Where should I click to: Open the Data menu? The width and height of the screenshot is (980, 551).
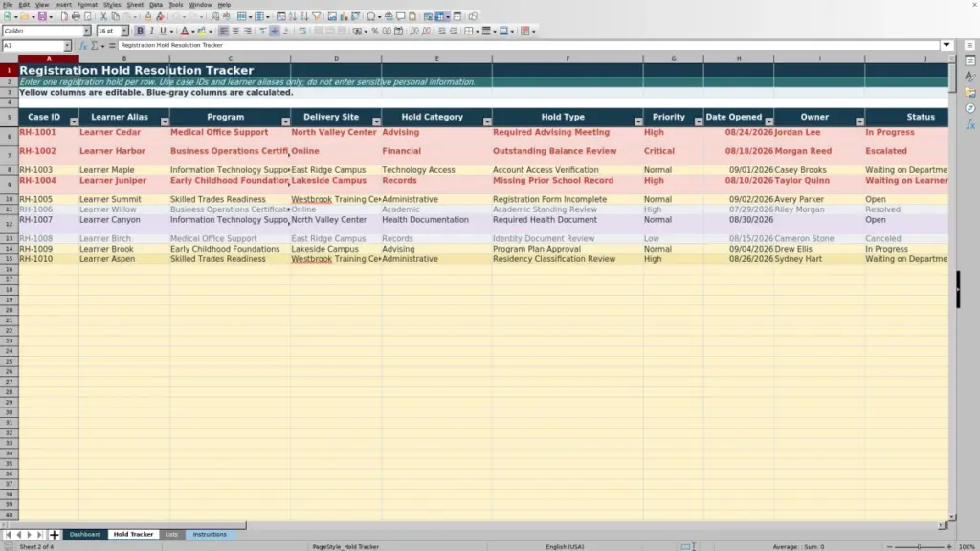coord(156,5)
